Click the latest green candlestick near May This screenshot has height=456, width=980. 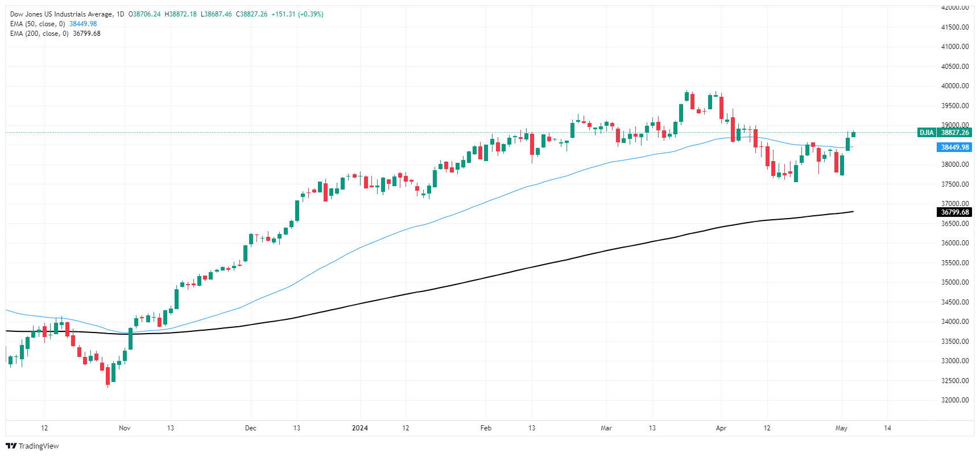coord(854,134)
